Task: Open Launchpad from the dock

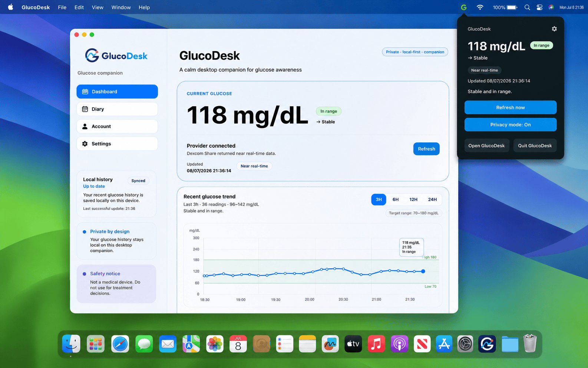Action: tap(95, 344)
